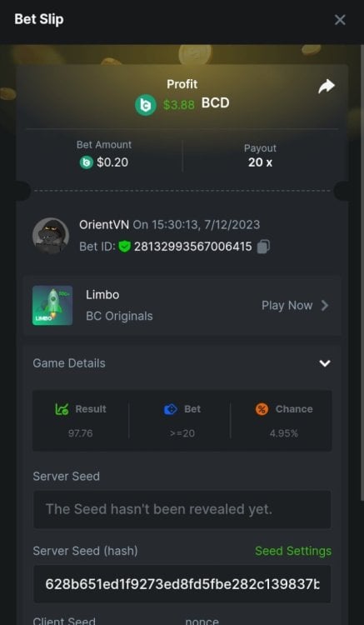Click the green Result chart icon
The height and width of the screenshot is (625, 364).
pyautogui.click(x=62, y=409)
